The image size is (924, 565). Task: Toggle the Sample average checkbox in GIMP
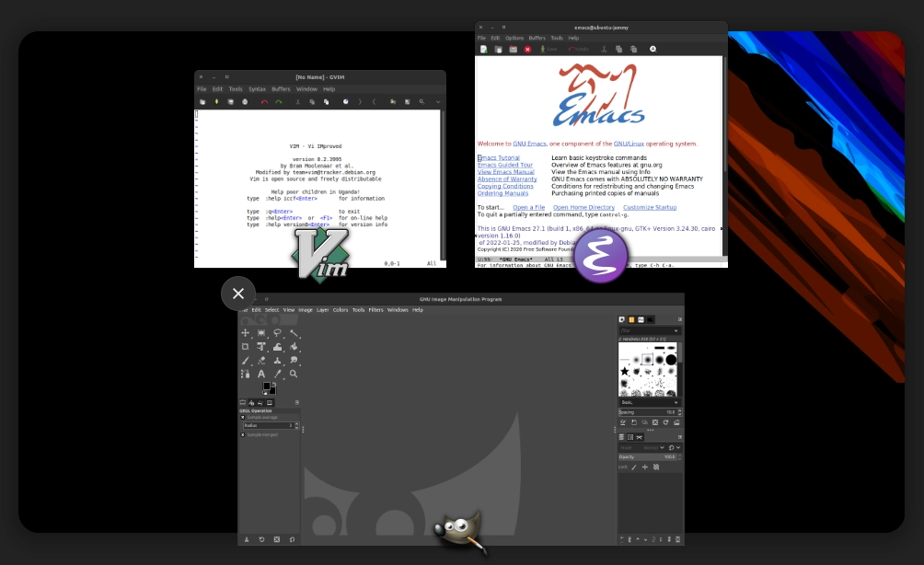(242, 417)
